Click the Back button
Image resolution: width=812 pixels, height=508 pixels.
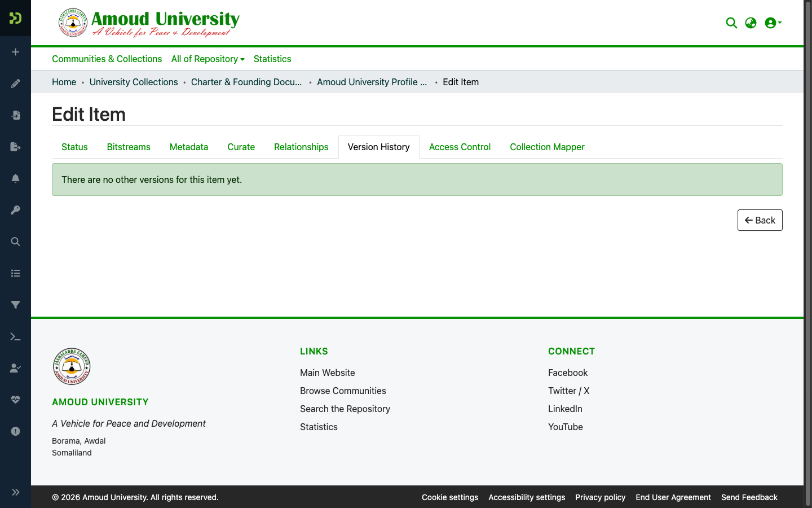pyautogui.click(x=760, y=220)
